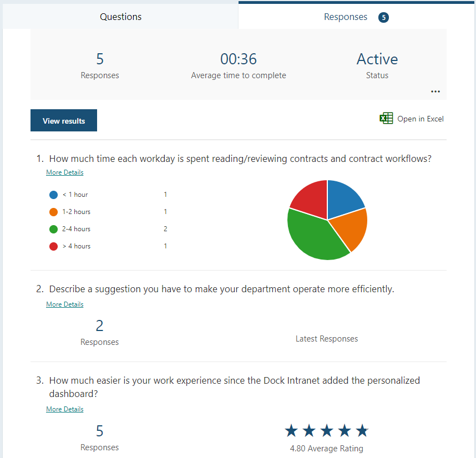
Task: Switch to the Questions tab
Action: (120, 17)
